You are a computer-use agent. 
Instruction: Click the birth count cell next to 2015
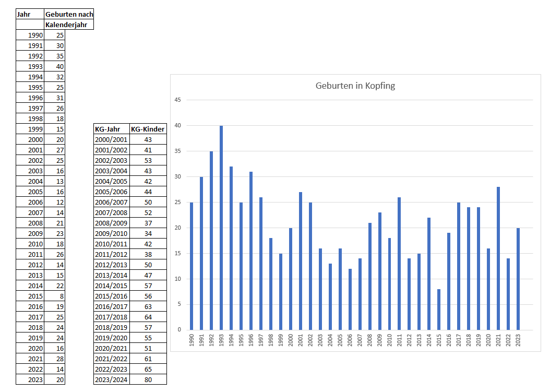(55, 296)
